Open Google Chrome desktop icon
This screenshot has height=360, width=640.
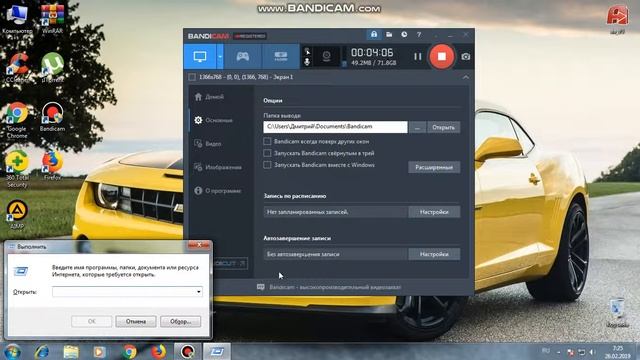[x=16, y=120]
